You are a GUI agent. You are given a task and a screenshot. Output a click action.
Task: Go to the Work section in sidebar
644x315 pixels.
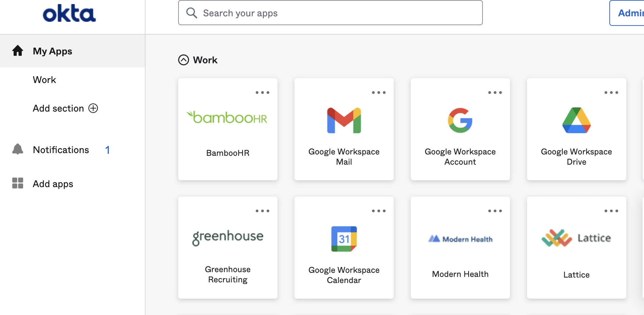[x=45, y=80]
